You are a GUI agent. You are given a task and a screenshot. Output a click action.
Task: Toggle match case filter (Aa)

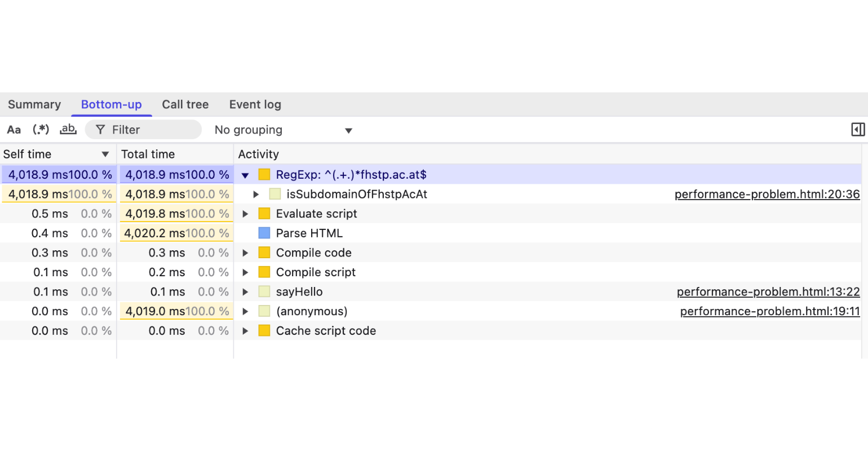(x=14, y=130)
